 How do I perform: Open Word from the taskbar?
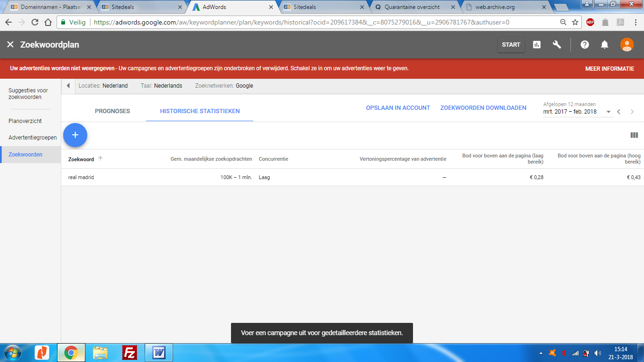pyautogui.click(x=159, y=353)
